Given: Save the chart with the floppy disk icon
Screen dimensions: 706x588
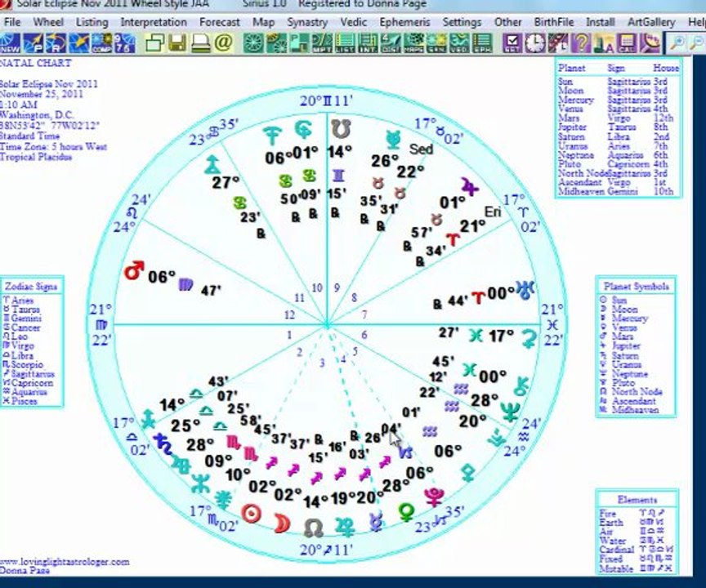Looking at the screenshot, I should 177,43.
